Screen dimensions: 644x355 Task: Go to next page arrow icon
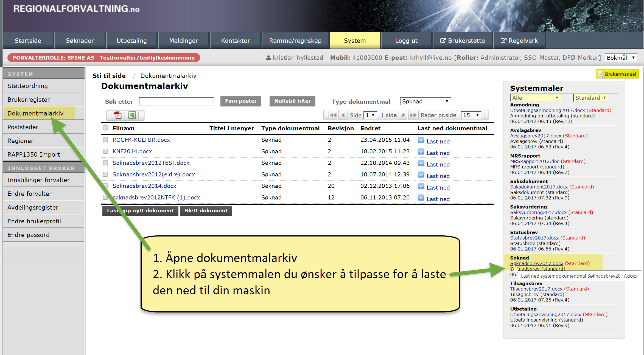[x=404, y=115]
